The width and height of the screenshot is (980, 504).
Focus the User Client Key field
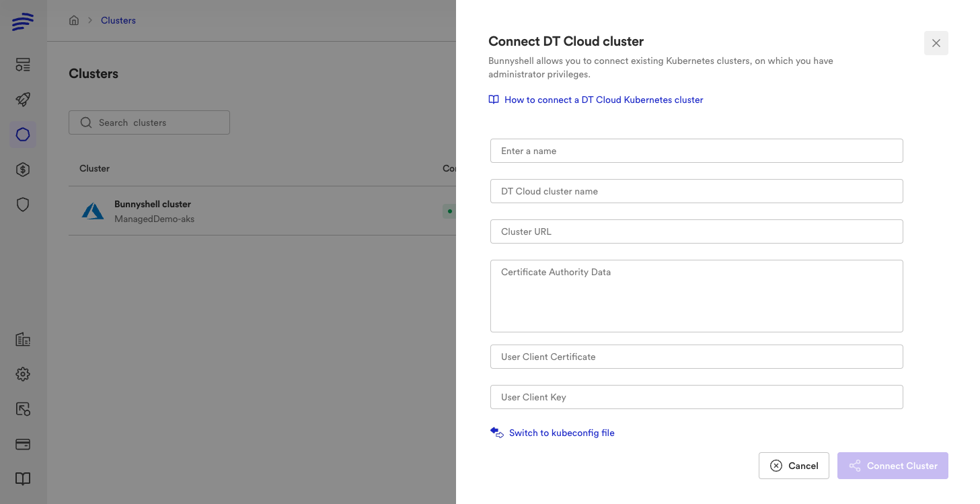[697, 397]
